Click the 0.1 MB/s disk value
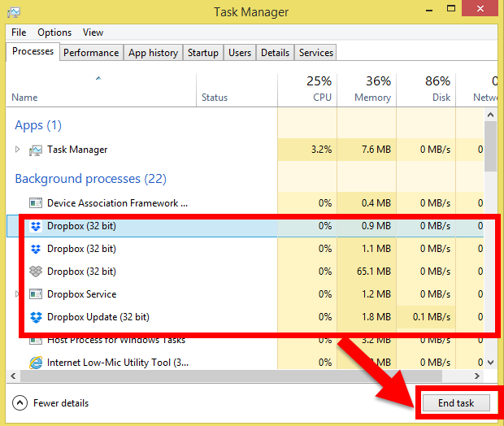Image resolution: width=504 pixels, height=426 pixels. 432,317
